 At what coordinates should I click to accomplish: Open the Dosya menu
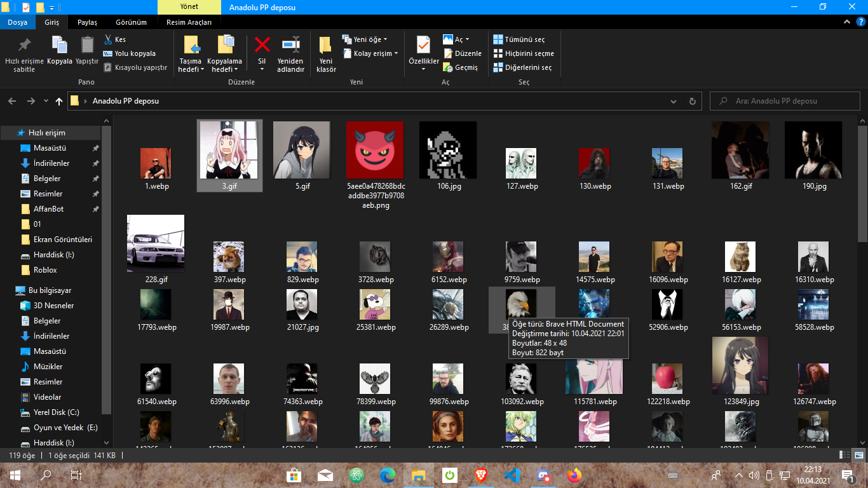coord(17,22)
